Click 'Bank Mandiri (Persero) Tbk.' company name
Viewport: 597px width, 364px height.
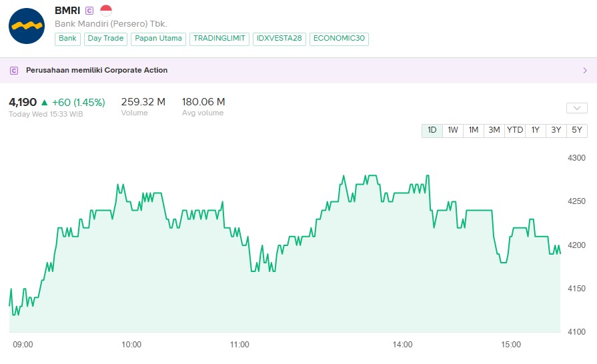point(111,24)
